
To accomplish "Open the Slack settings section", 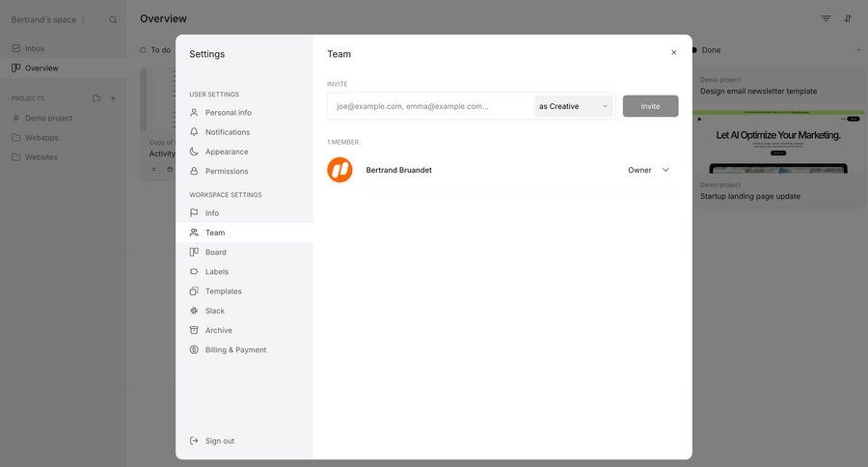I will tap(214, 311).
